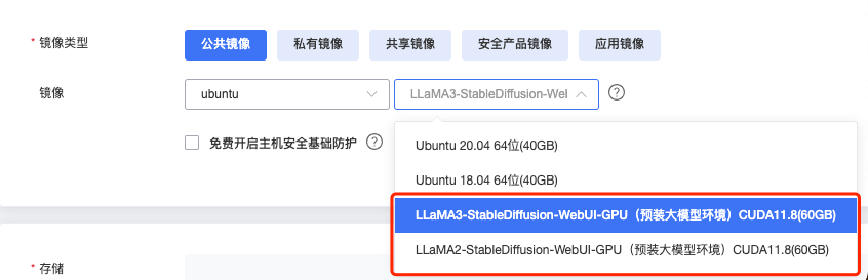The height and width of the screenshot is (280, 868).
Task: Select the 公共镜像 image type tab
Action: [225, 45]
